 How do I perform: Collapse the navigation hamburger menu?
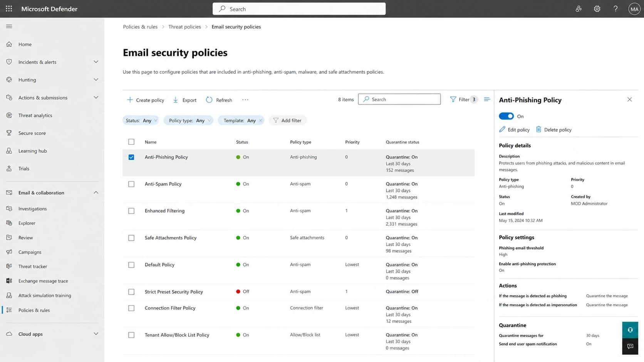[x=9, y=26]
